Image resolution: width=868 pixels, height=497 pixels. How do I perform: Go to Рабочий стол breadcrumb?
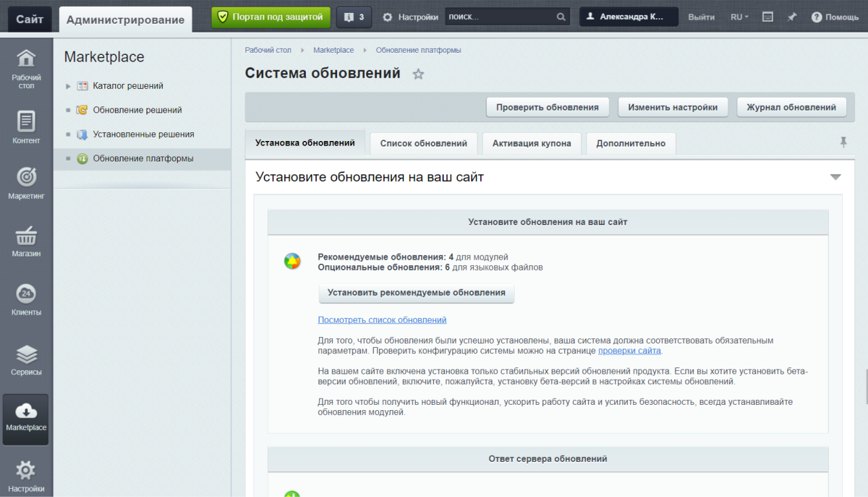268,50
